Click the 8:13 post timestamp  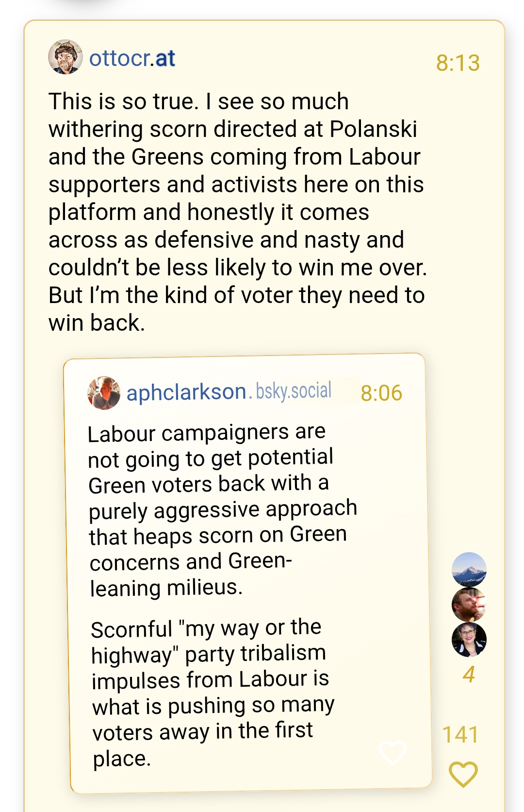point(458,63)
